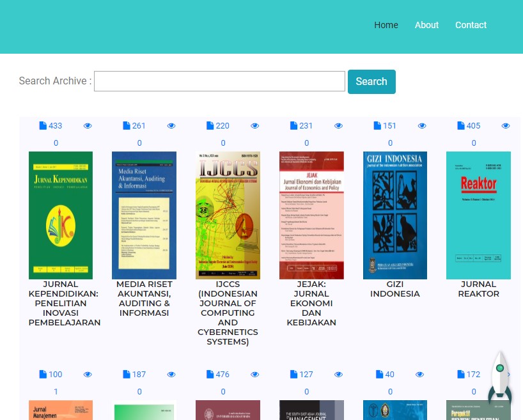Screen dimensions: 523x420
Task: Go to the Contact page
Action: tap(471, 25)
